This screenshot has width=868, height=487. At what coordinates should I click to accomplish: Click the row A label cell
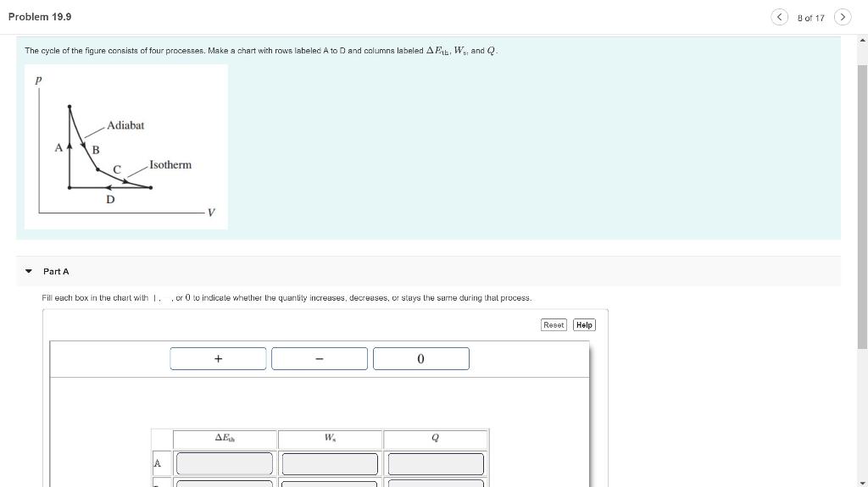click(161, 463)
